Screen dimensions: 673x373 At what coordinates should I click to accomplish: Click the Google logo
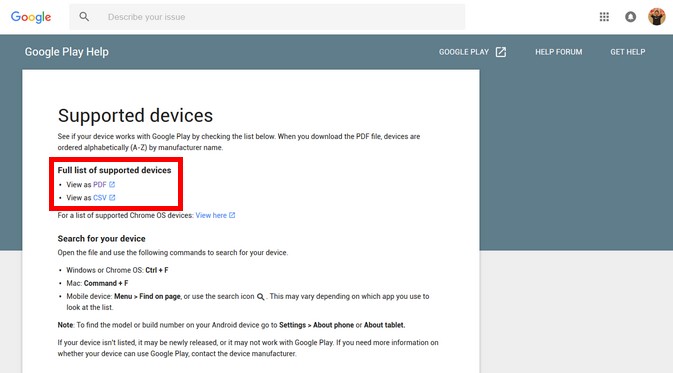pyautogui.click(x=31, y=17)
